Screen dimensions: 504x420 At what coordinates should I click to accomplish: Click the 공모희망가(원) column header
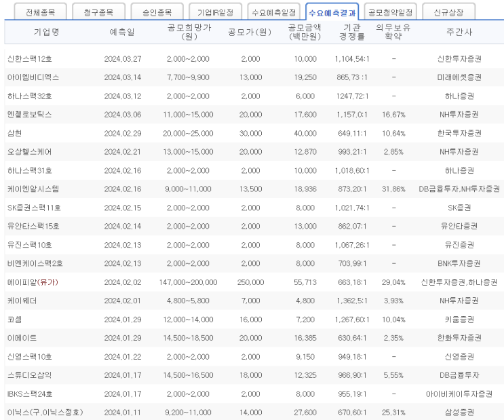pyautogui.click(x=189, y=32)
